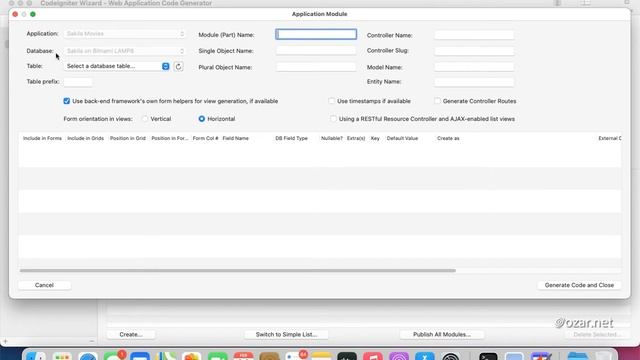
Task: Open the App Store icon in the Dock
Action: click(425, 356)
